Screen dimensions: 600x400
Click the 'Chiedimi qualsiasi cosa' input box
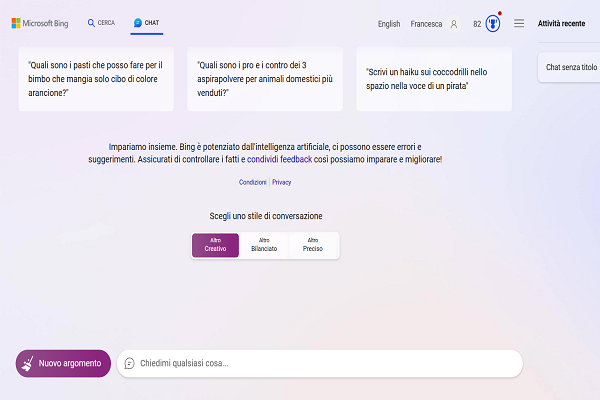coord(320,363)
